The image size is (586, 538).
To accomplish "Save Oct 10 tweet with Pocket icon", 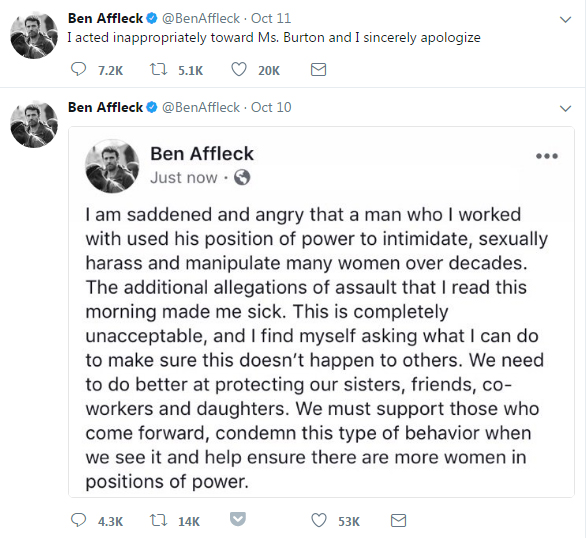I will (x=238, y=519).
